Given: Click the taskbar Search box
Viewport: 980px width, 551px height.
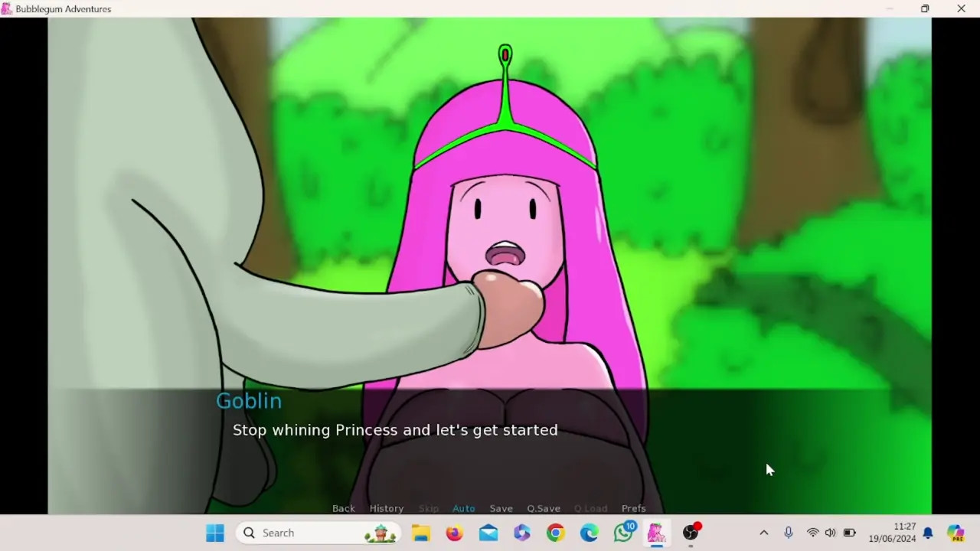Looking at the screenshot, I should click(x=318, y=533).
